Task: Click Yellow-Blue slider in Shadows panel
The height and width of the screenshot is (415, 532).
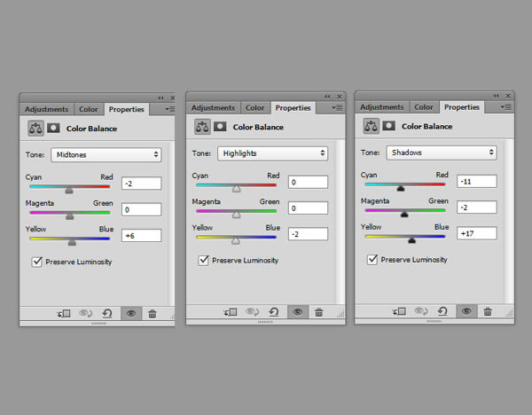Action: 405,237
